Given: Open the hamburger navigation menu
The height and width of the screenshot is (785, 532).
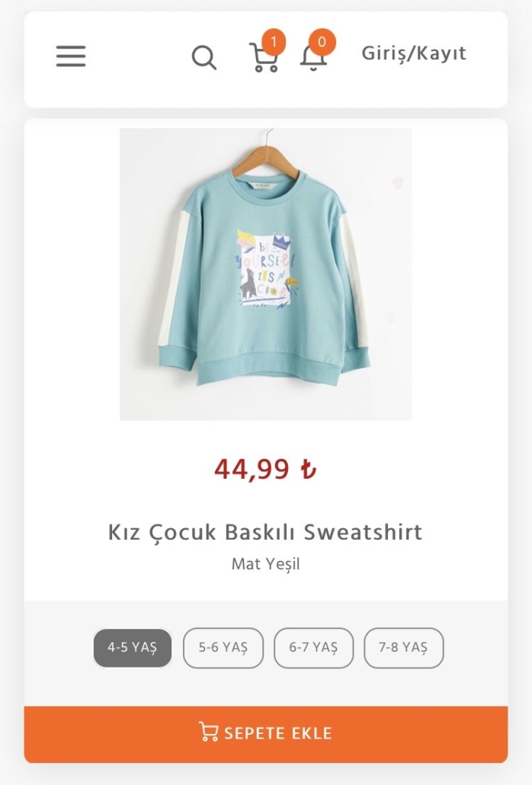Looking at the screenshot, I should pyautogui.click(x=71, y=56).
